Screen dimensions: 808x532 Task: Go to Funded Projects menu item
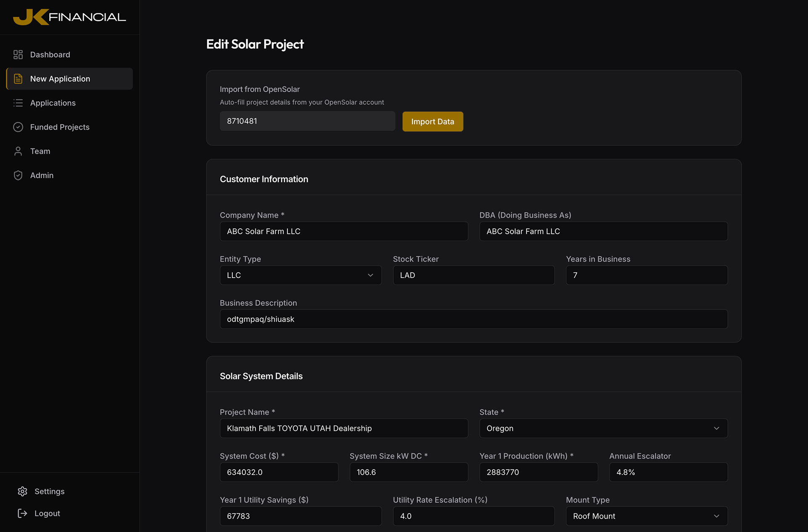point(60,127)
